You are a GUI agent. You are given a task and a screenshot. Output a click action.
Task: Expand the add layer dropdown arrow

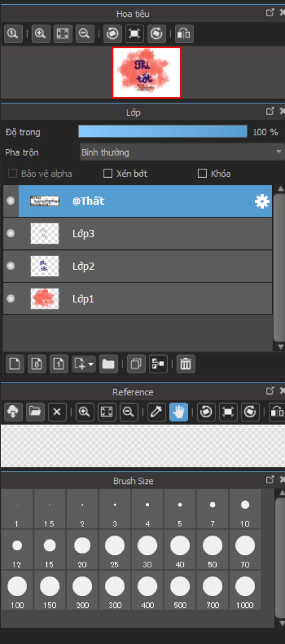[91, 364]
